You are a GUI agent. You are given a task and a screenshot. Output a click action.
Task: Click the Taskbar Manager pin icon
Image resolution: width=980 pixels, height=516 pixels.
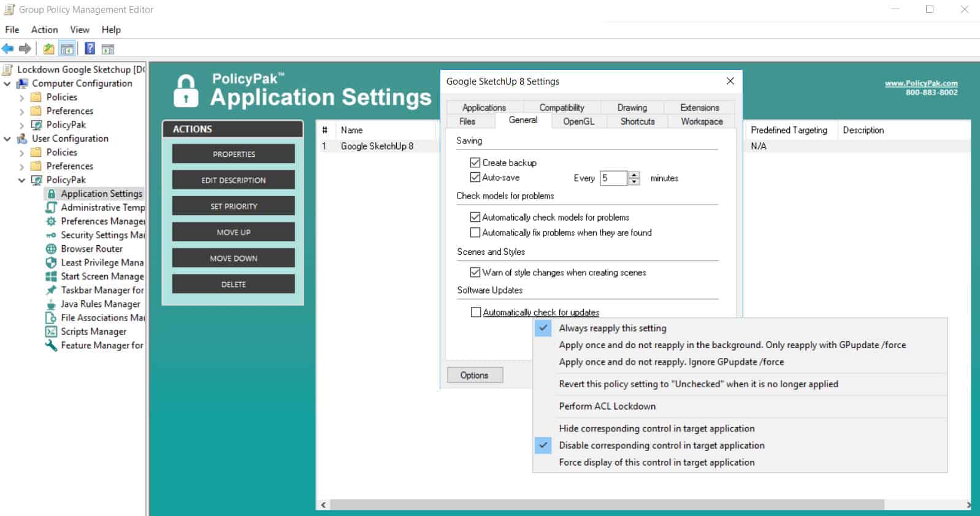coord(52,290)
